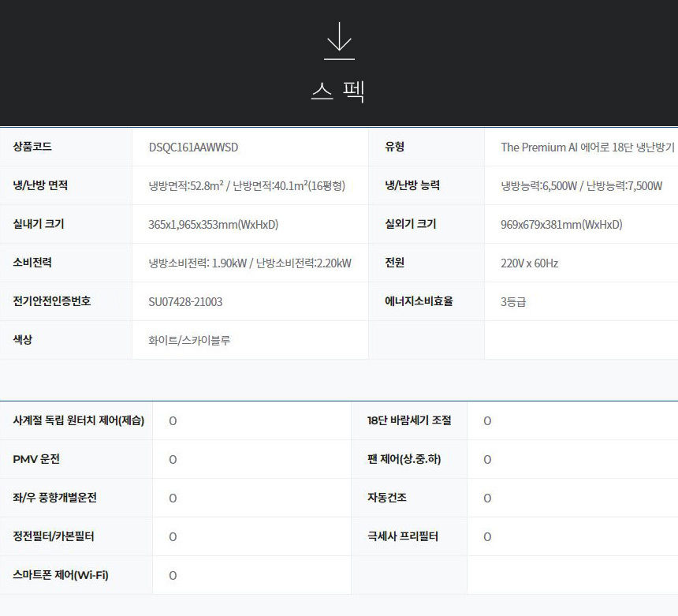Click the O mark for 자동건조
The height and width of the screenshot is (616, 678).
click(487, 498)
